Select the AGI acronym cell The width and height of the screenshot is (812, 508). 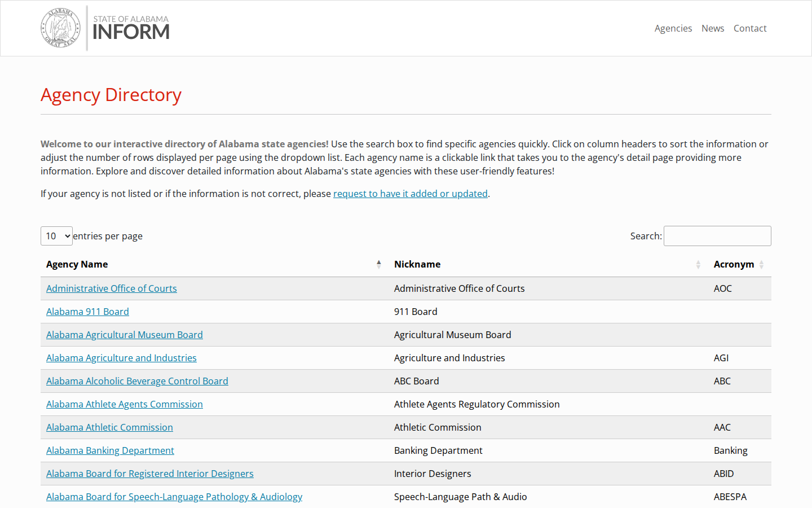click(739, 358)
